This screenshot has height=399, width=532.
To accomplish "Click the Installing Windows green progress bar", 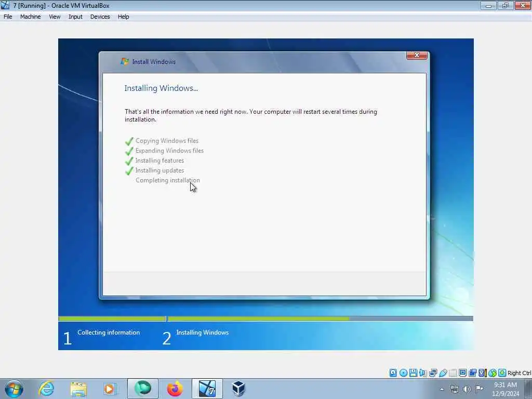I will coord(258,318).
